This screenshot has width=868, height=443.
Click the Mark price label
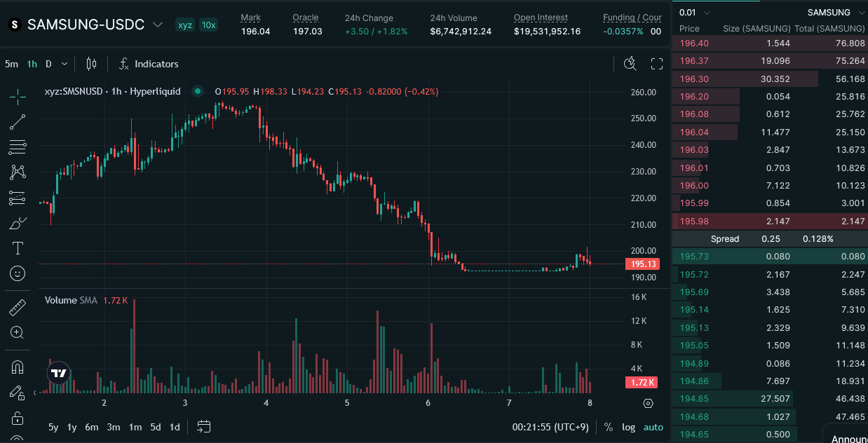coord(250,18)
